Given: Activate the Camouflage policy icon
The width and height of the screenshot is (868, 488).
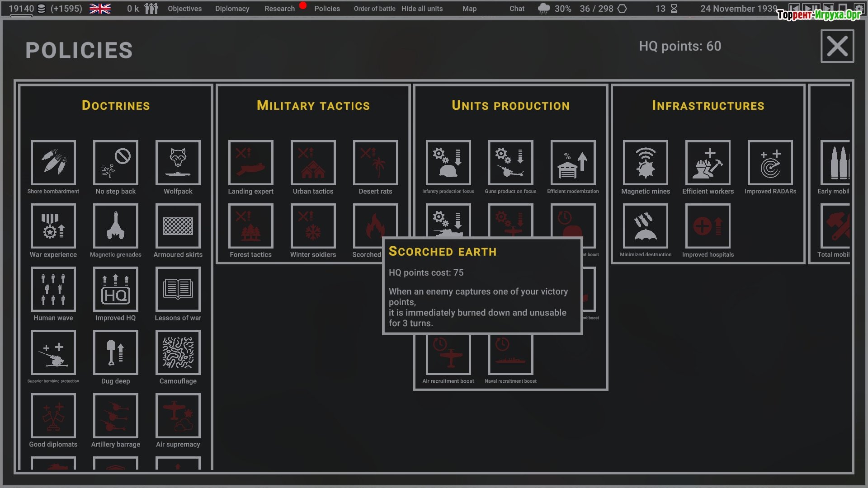Looking at the screenshot, I should [x=178, y=352].
